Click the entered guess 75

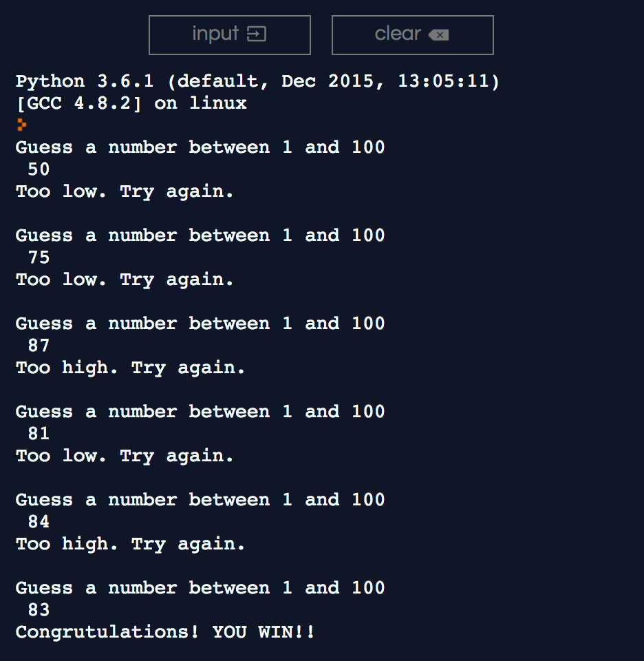coord(39,258)
